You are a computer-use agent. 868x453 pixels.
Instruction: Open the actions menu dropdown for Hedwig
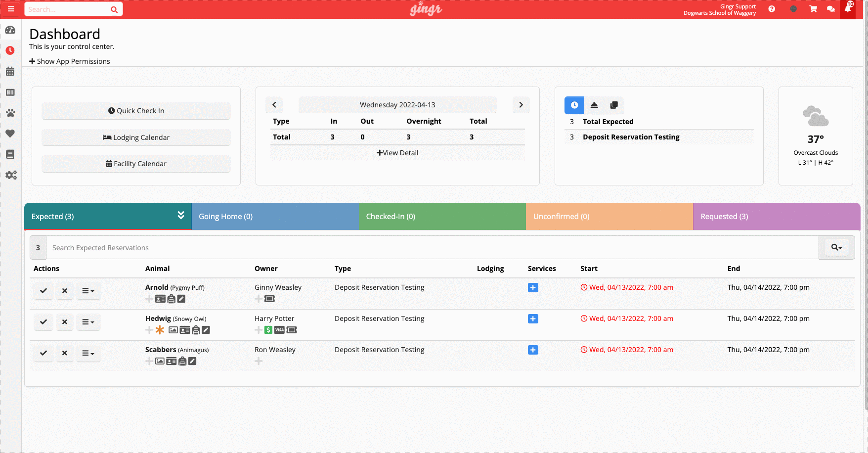point(88,322)
